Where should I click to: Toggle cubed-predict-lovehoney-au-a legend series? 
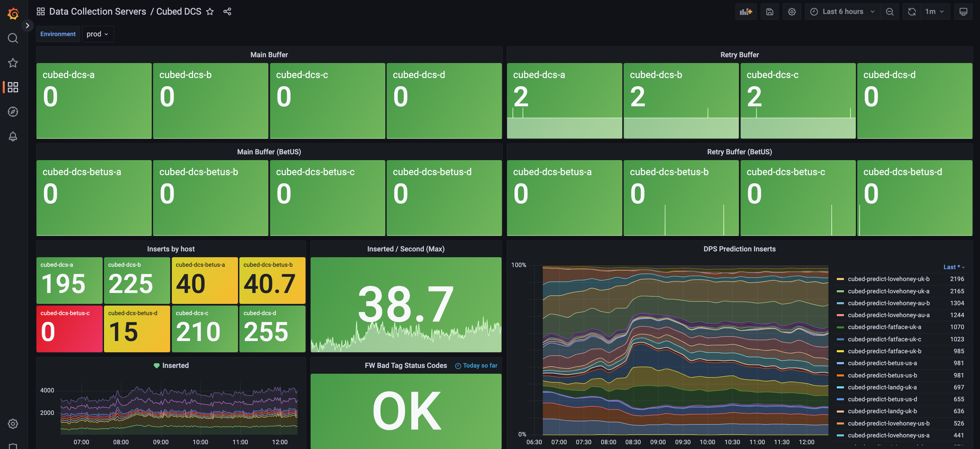point(888,315)
